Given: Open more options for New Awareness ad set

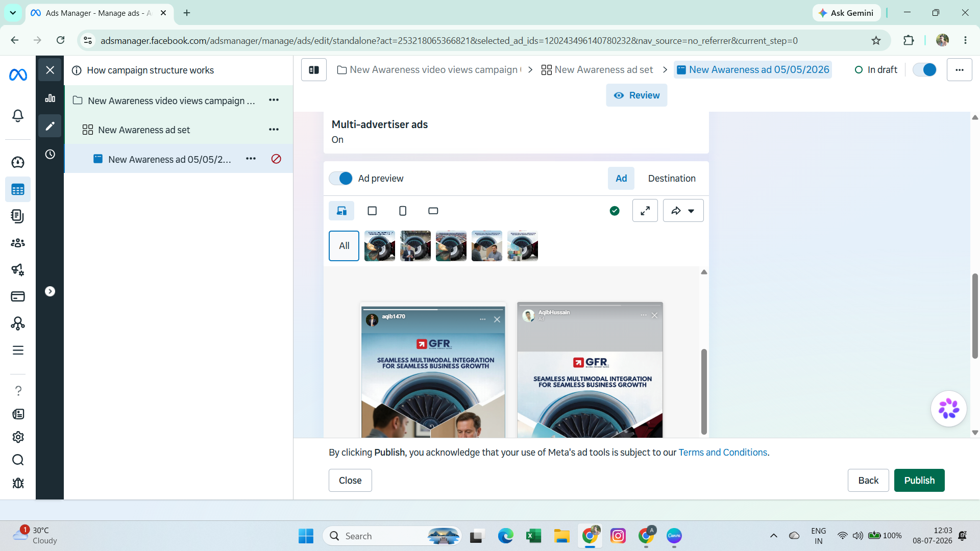Looking at the screenshot, I should [274, 130].
